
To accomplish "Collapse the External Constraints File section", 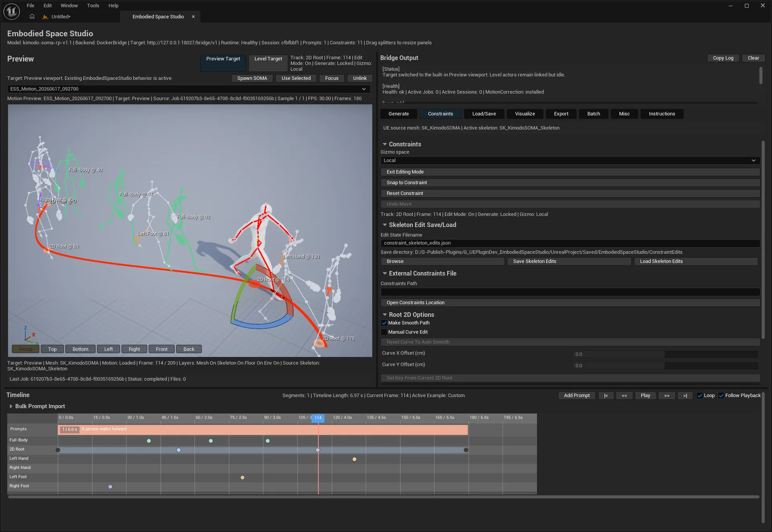I will pos(385,273).
